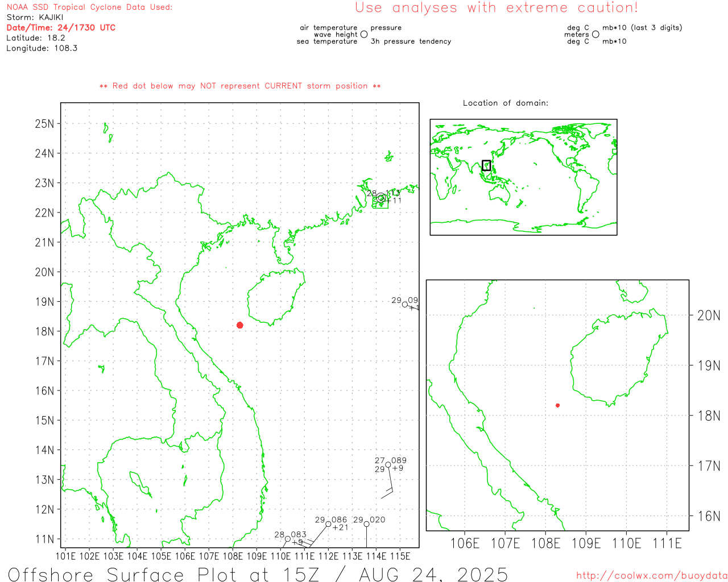Viewport: 728px width, 582px height.
Task: Click the 'Longitude: 108.3' text
Action: coord(42,48)
